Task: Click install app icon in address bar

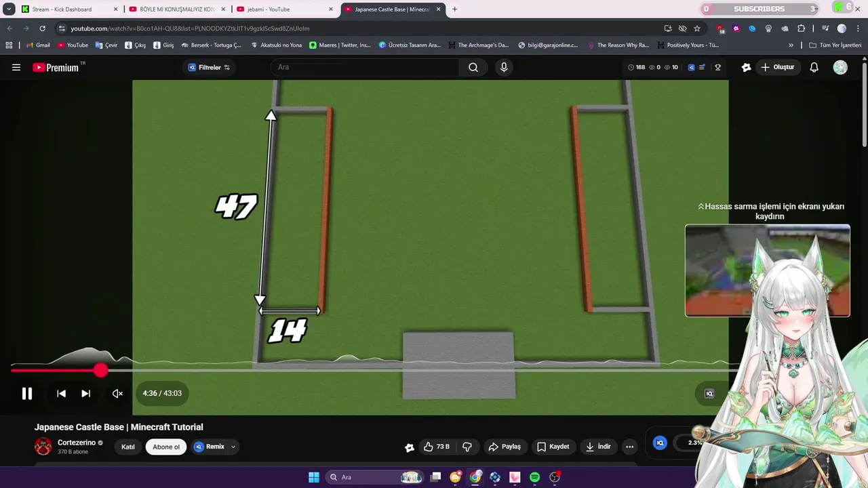Action: pyautogui.click(x=668, y=28)
